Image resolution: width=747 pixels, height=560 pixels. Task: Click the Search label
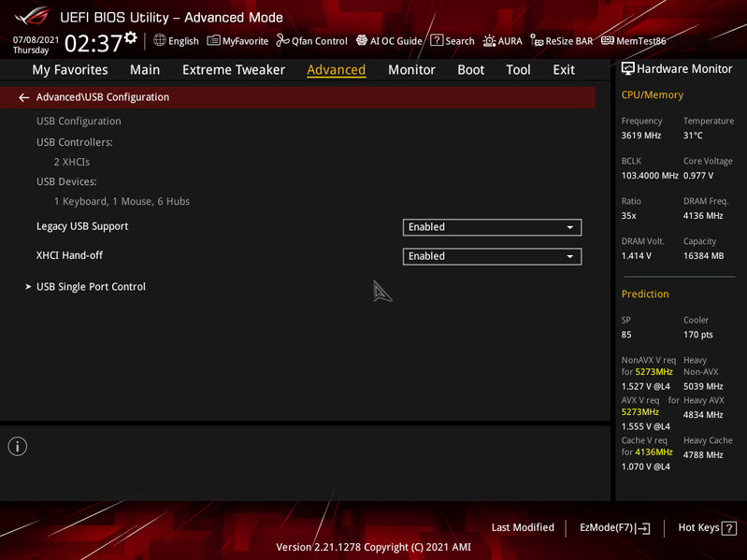460,41
